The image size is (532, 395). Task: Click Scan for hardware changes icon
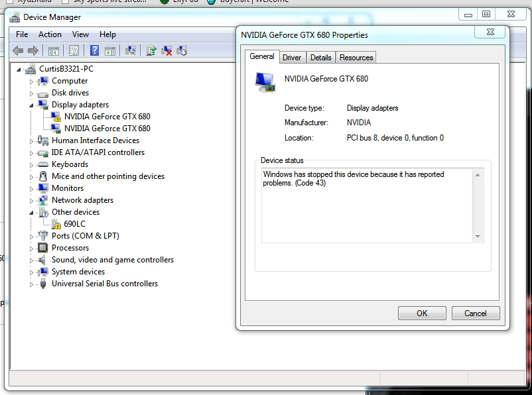(x=131, y=50)
